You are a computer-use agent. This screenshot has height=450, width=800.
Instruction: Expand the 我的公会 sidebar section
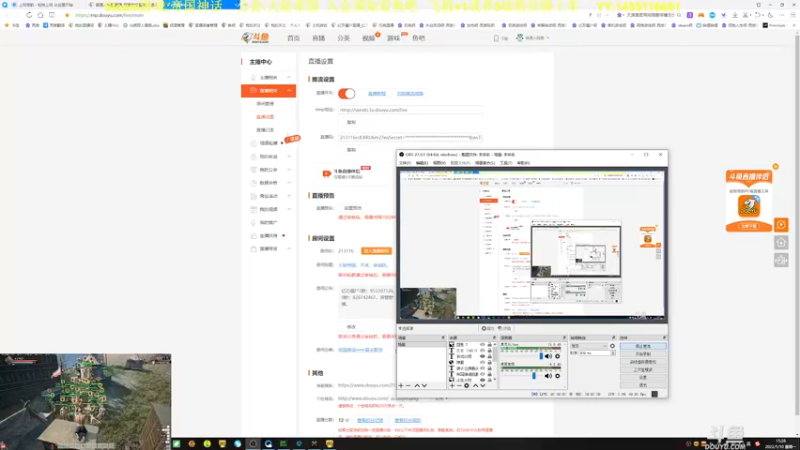coord(268,170)
